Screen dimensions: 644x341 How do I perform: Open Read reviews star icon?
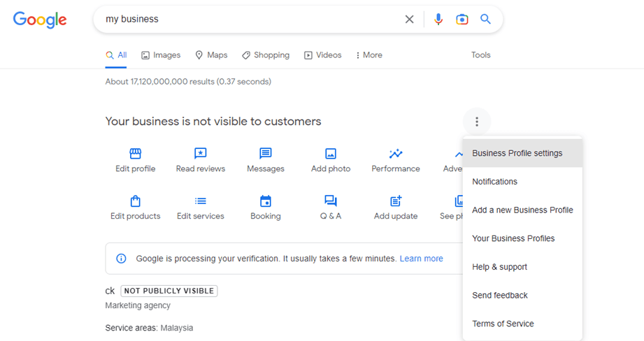(x=201, y=154)
